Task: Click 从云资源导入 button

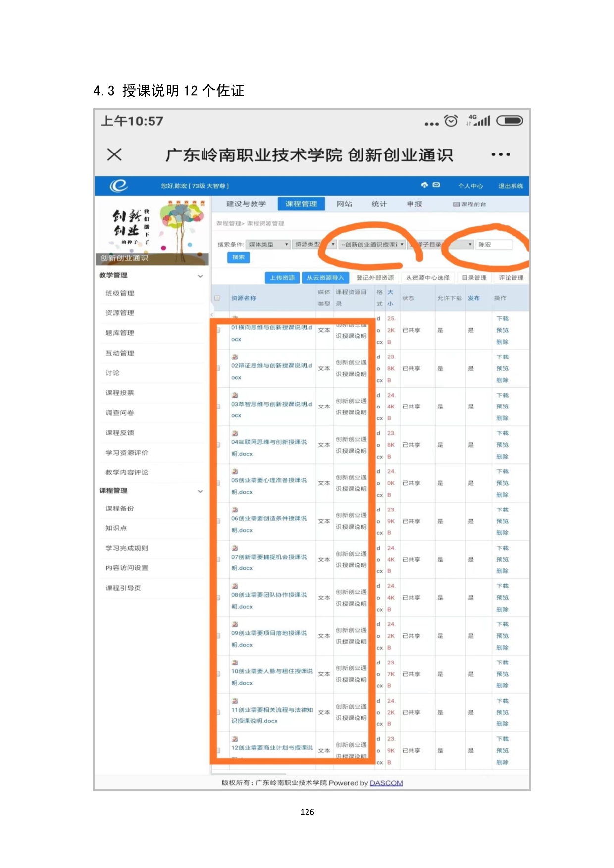Action: pyautogui.click(x=325, y=278)
